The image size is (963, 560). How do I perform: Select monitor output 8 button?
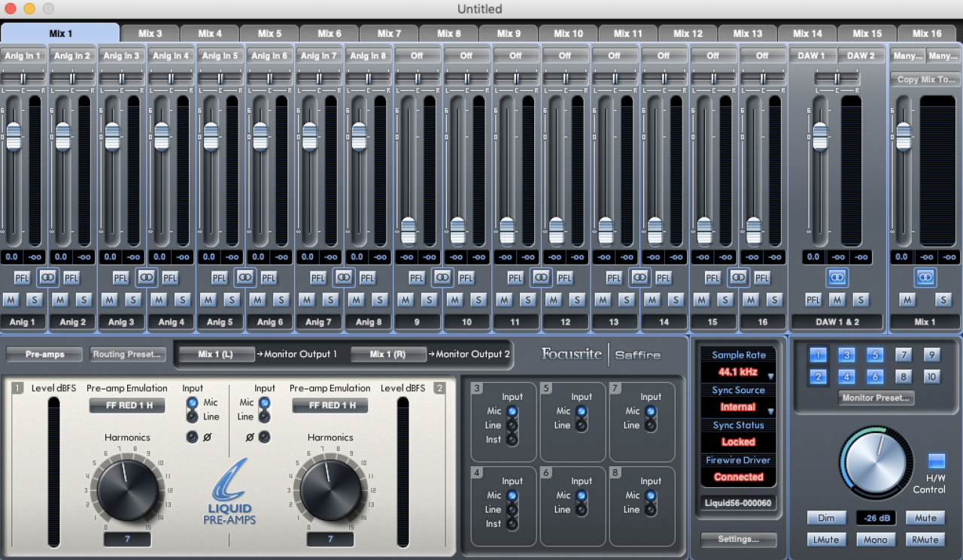click(x=904, y=377)
